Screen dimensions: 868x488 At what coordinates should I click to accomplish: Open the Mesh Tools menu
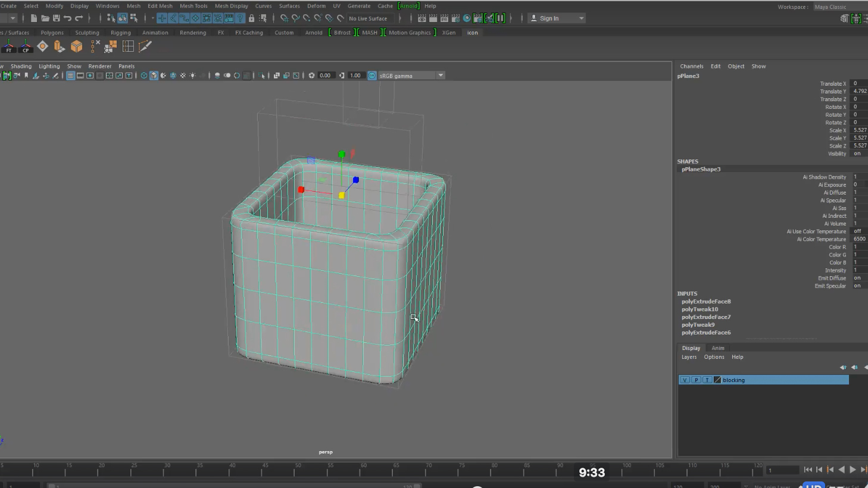tap(193, 6)
